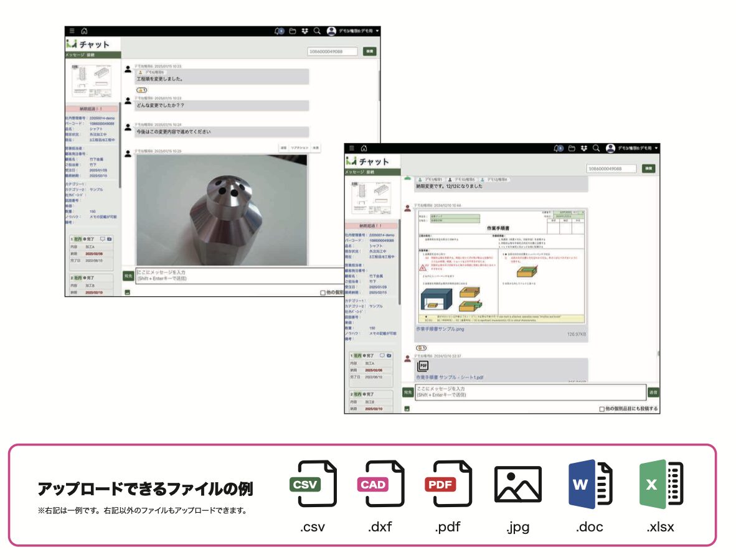Click message input box in left window
Screen dimensions: 736x560
click(x=240, y=276)
